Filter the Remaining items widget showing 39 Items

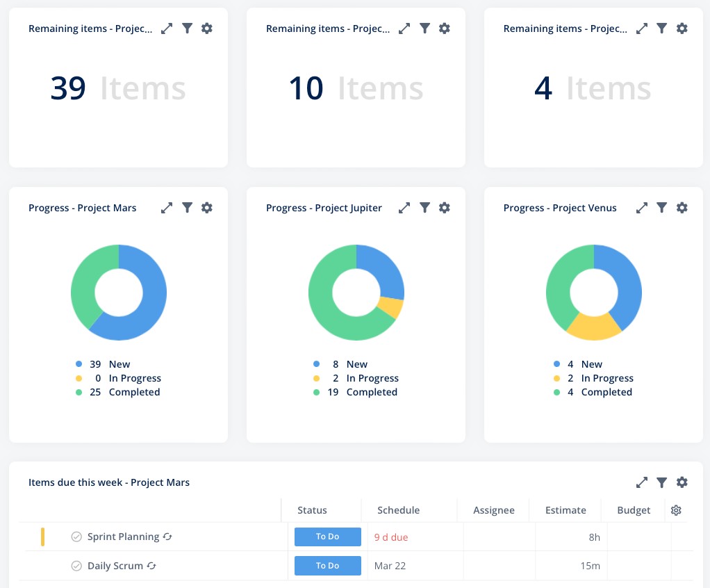[187, 28]
